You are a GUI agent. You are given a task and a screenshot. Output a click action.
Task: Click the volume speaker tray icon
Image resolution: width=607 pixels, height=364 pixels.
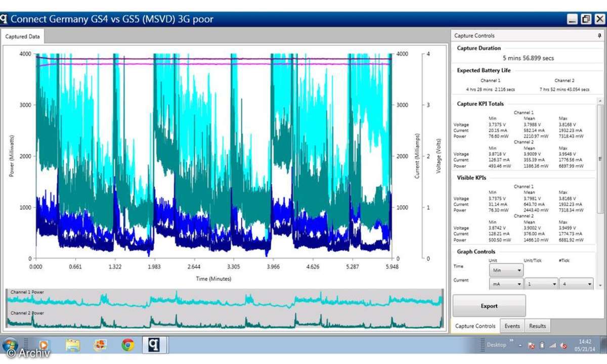[564, 345]
